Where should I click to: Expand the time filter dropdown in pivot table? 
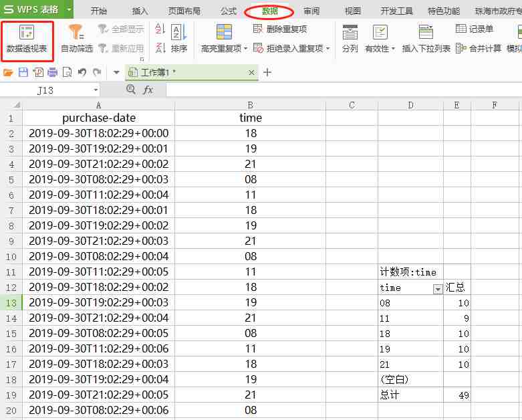[x=437, y=289]
